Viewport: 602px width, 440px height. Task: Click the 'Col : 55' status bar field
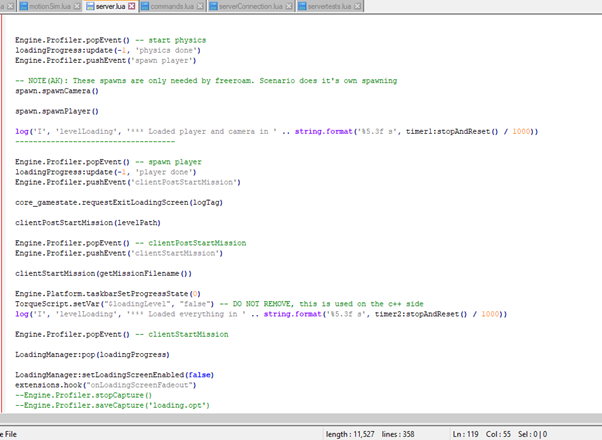tap(498, 434)
